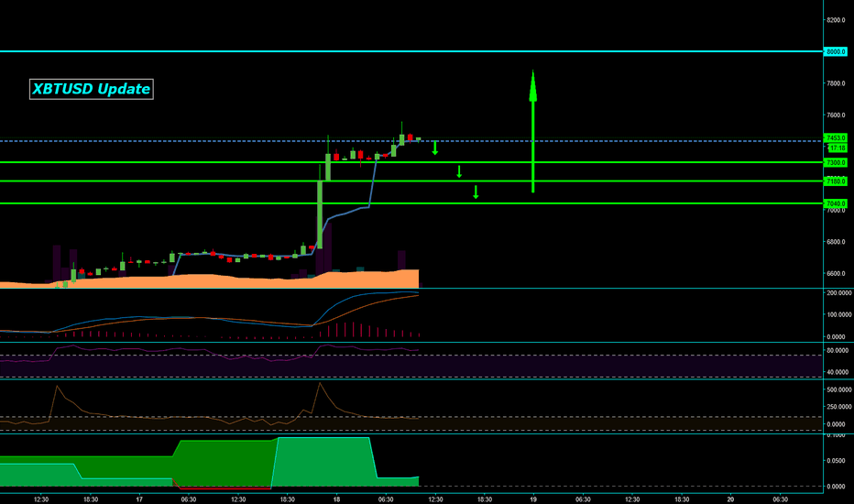Click the 200.0000 MACD scale value
Screen dimensions: 854x504
838,293
